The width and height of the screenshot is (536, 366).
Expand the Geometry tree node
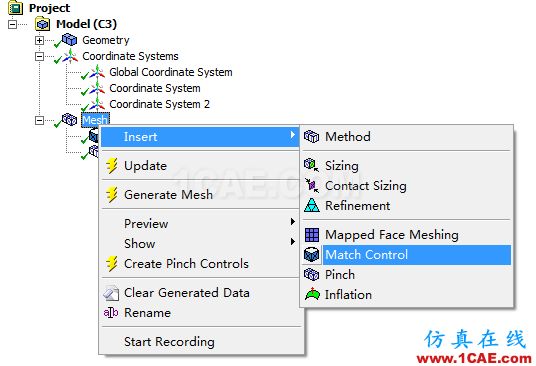pos(39,40)
